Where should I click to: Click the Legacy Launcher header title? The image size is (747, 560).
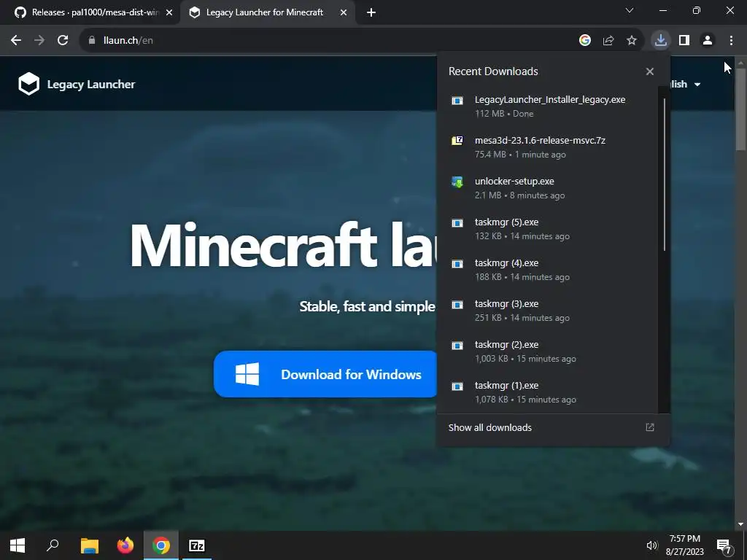tap(91, 85)
